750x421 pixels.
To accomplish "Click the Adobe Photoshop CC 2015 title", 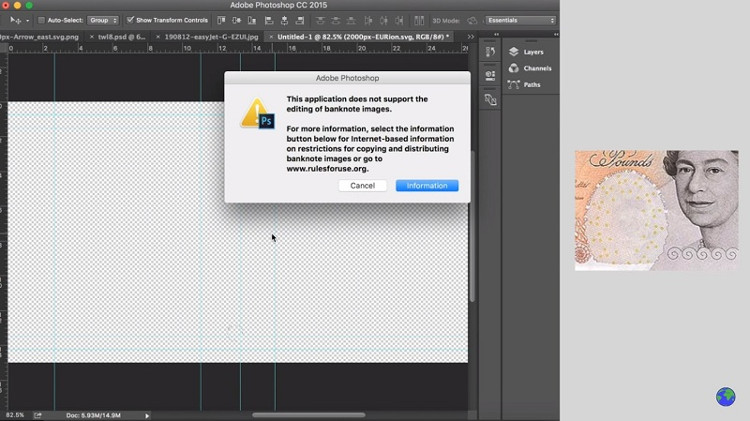I will coord(278,5).
